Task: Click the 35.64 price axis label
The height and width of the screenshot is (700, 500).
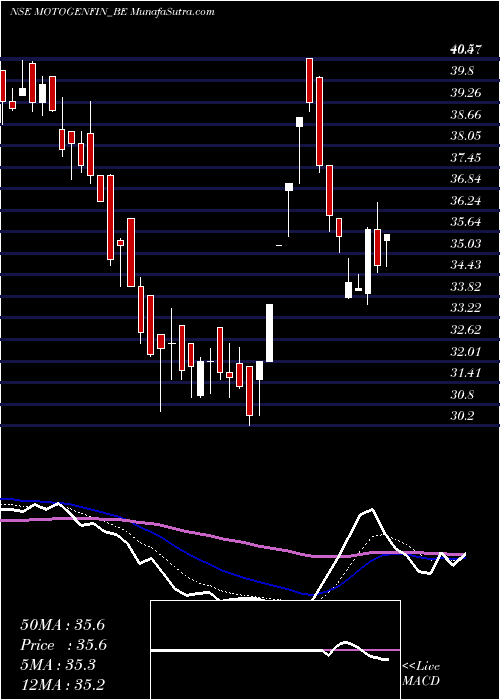Action: tap(466, 222)
